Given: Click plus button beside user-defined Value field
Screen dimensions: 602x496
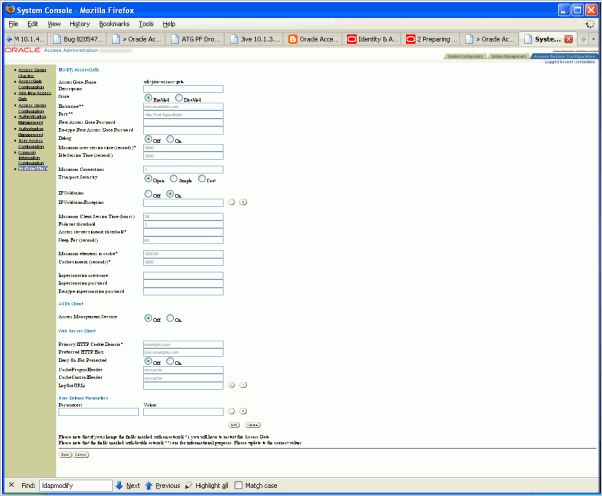Looking at the screenshot, I should point(243,411).
